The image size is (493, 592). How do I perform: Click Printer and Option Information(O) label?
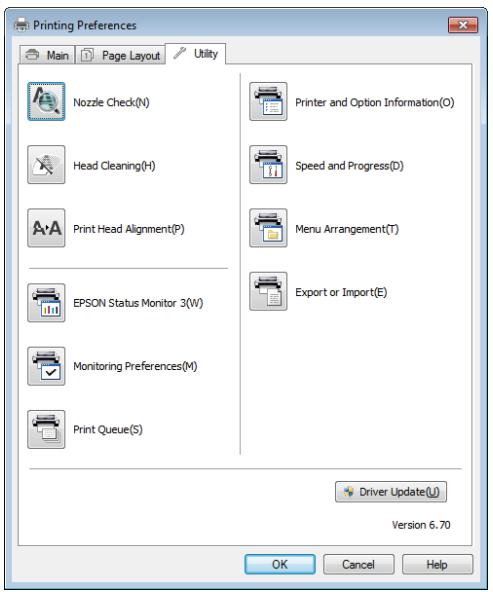pyautogui.click(x=374, y=102)
